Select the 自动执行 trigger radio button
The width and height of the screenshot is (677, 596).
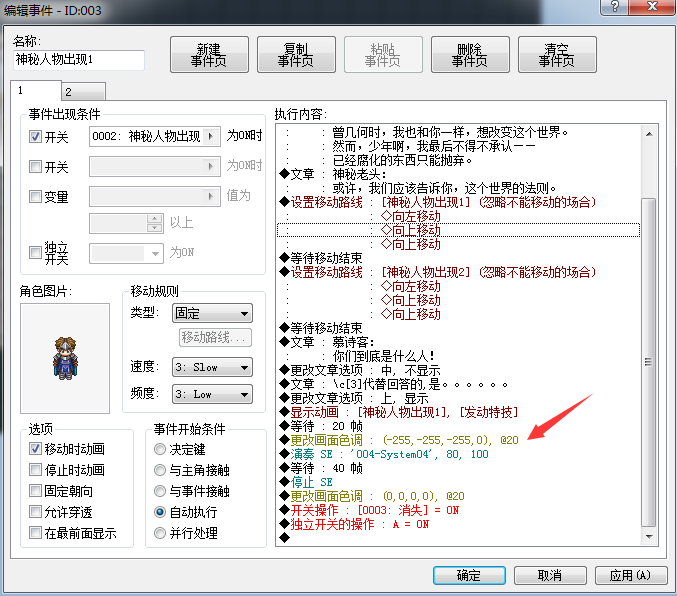tap(160, 512)
